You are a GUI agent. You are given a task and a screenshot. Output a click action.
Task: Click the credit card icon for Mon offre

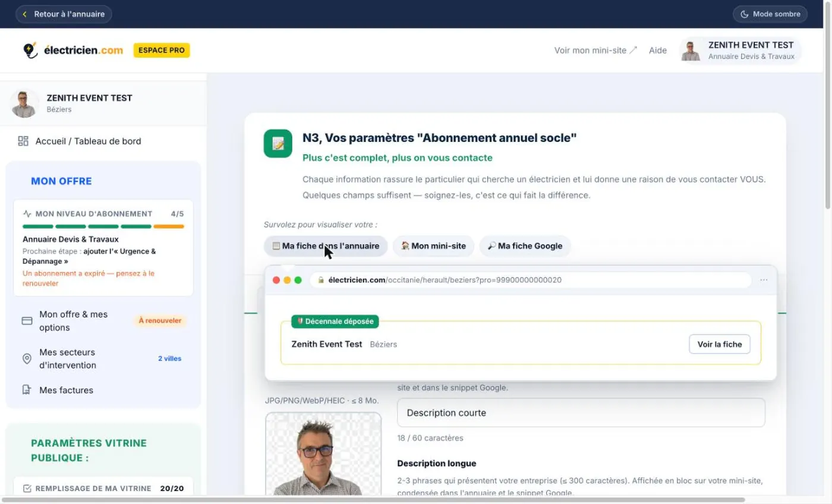(x=27, y=321)
